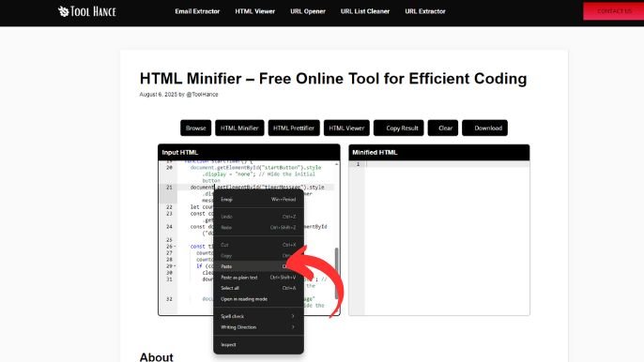Click the Minified HTML panel header
This screenshot has width=644, height=362.
tap(439, 152)
